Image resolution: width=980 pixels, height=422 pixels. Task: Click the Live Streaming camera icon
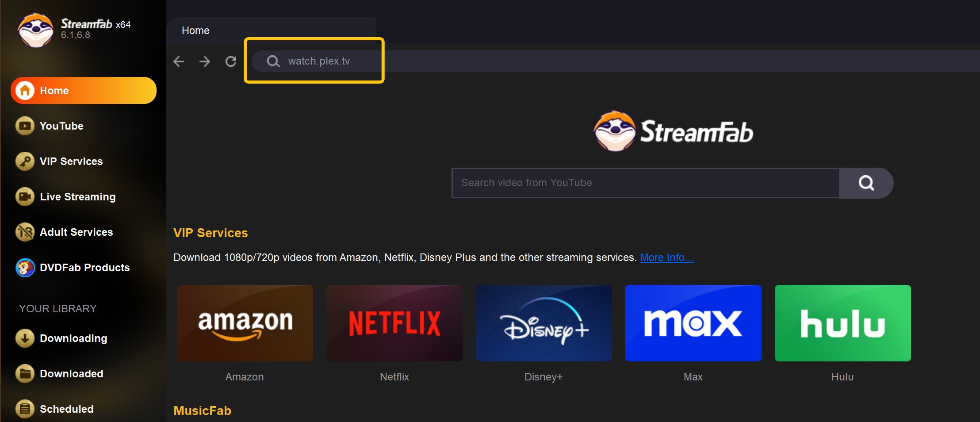point(25,197)
